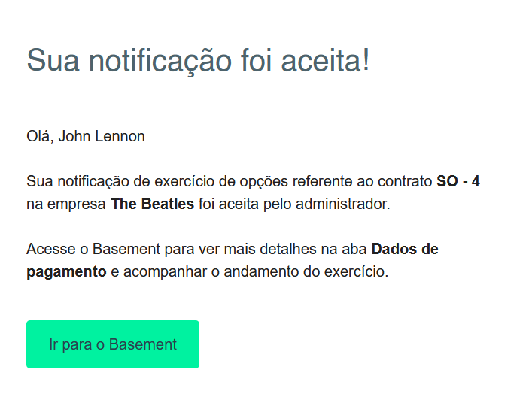Select the name "John Lennon" in the greeting
The height and width of the screenshot is (415, 532).
[x=102, y=136]
